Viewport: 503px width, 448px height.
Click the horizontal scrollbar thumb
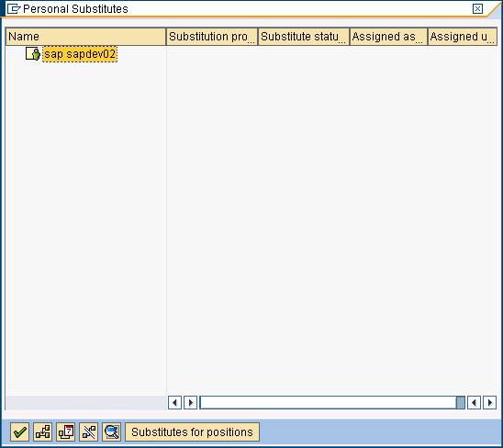coord(461,402)
